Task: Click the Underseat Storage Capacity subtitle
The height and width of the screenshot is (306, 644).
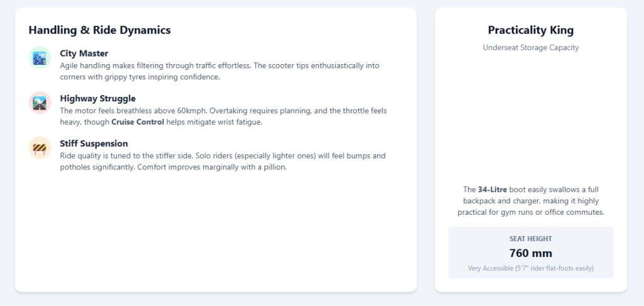Action: click(x=530, y=47)
